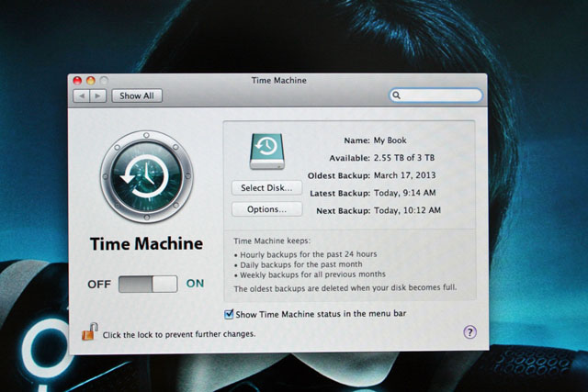Close the Time Machine window

77,80
